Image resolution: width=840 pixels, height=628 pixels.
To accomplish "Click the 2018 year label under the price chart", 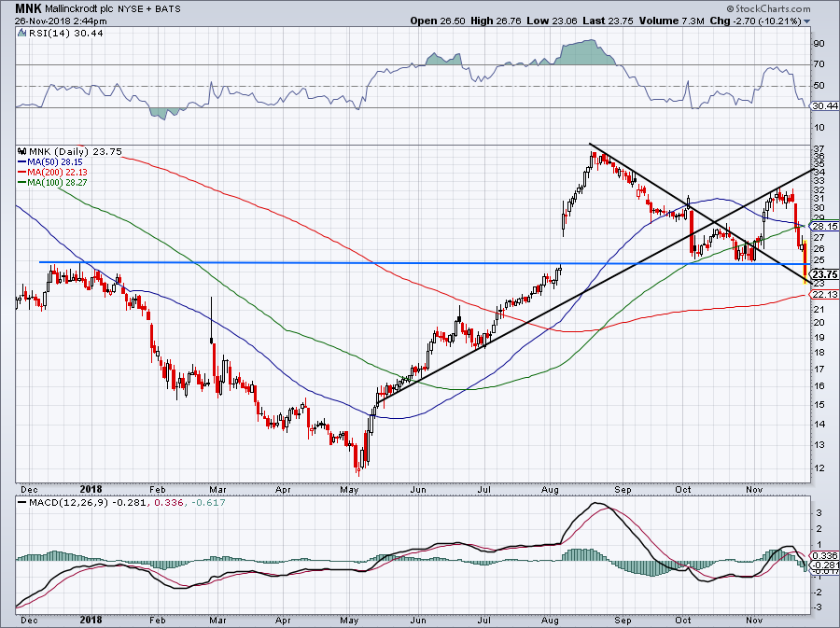I will click(91, 489).
